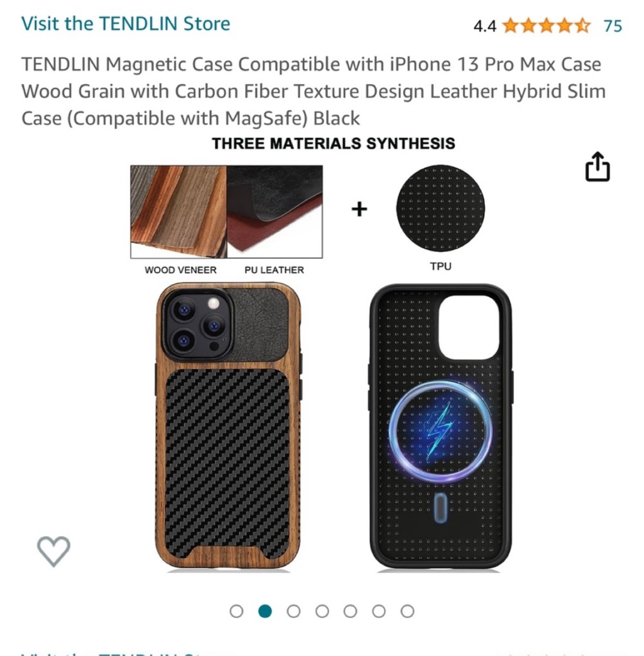Select the first image carousel dot

(237, 611)
